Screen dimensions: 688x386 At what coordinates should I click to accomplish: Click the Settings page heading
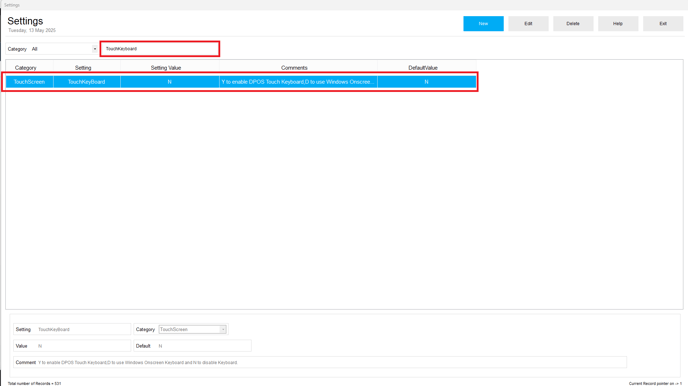pos(25,21)
